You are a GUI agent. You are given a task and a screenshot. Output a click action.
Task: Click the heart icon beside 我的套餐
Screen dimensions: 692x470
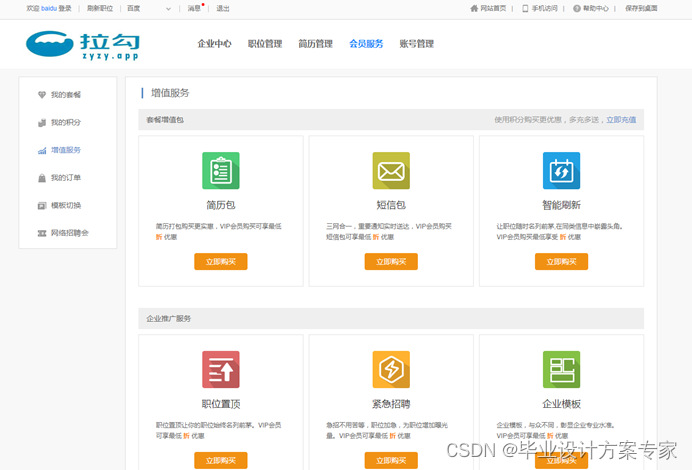(x=42, y=95)
